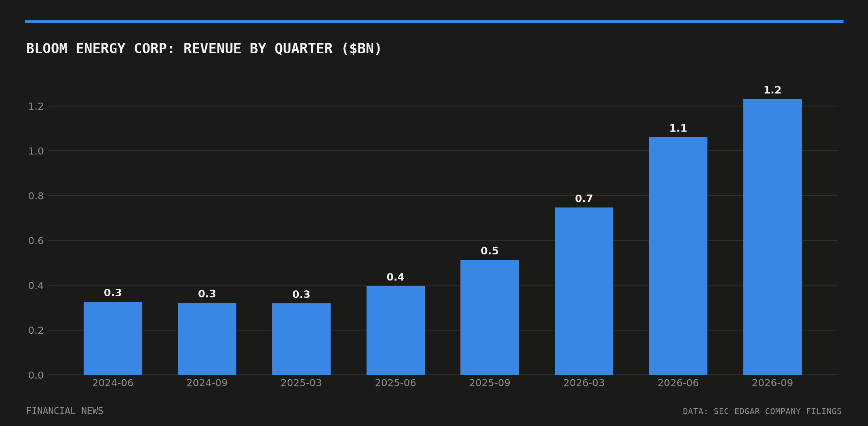Screen dimensions: 868x426
Task: Click the x-axis label '2025-06'
Action: [396, 383]
